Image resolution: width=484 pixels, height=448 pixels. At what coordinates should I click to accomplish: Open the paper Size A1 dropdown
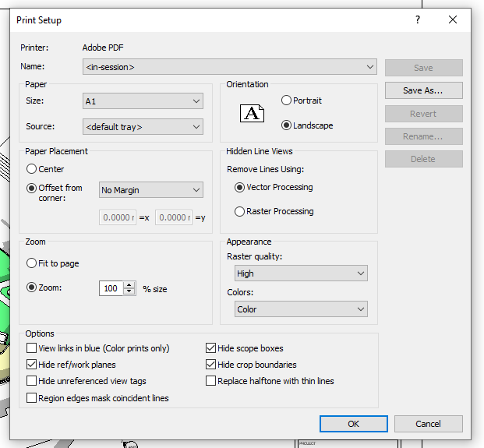click(143, 101)
